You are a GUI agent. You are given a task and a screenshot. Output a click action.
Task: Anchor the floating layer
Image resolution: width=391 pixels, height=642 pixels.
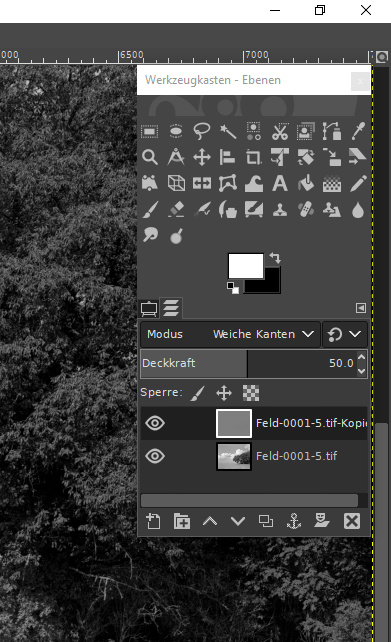[x=294, y=521]
